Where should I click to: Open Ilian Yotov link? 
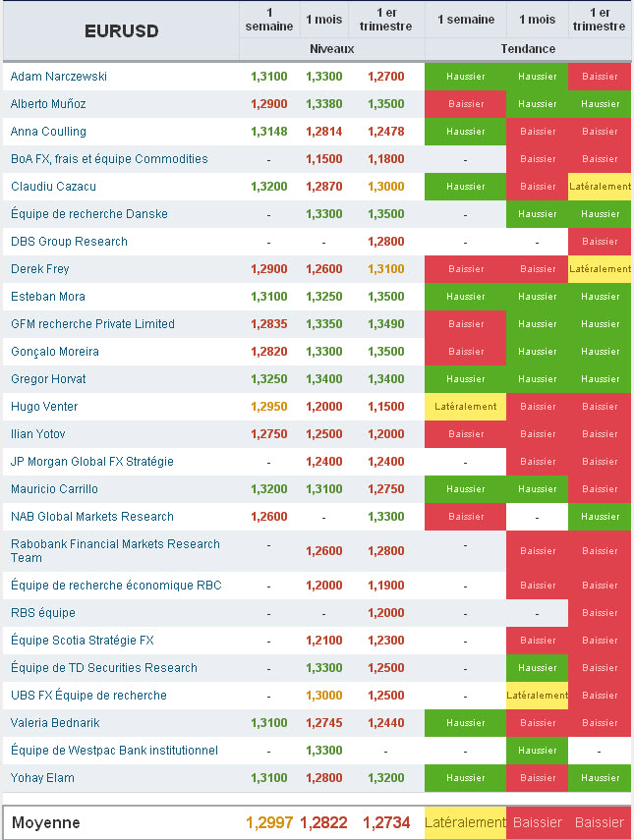37,434
